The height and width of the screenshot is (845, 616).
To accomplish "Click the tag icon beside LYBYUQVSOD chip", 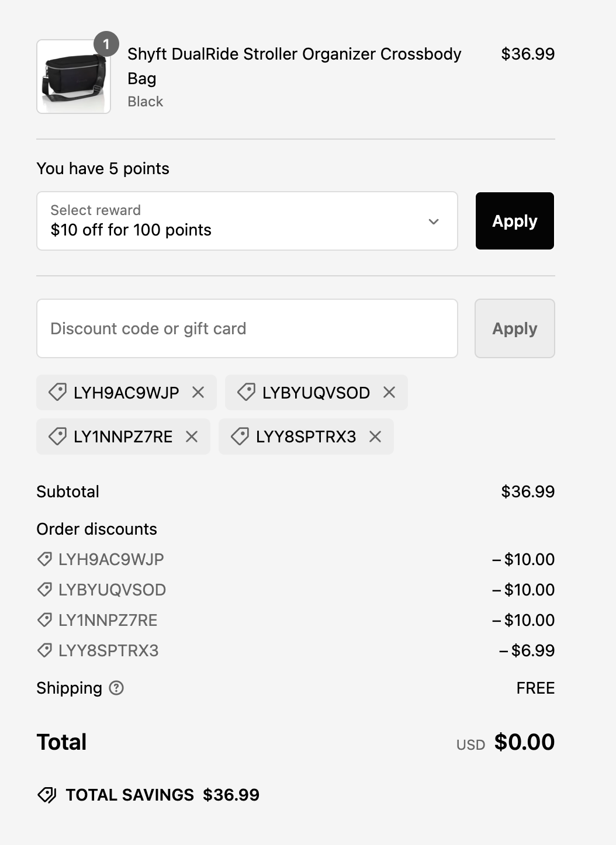I will [247, 392].
